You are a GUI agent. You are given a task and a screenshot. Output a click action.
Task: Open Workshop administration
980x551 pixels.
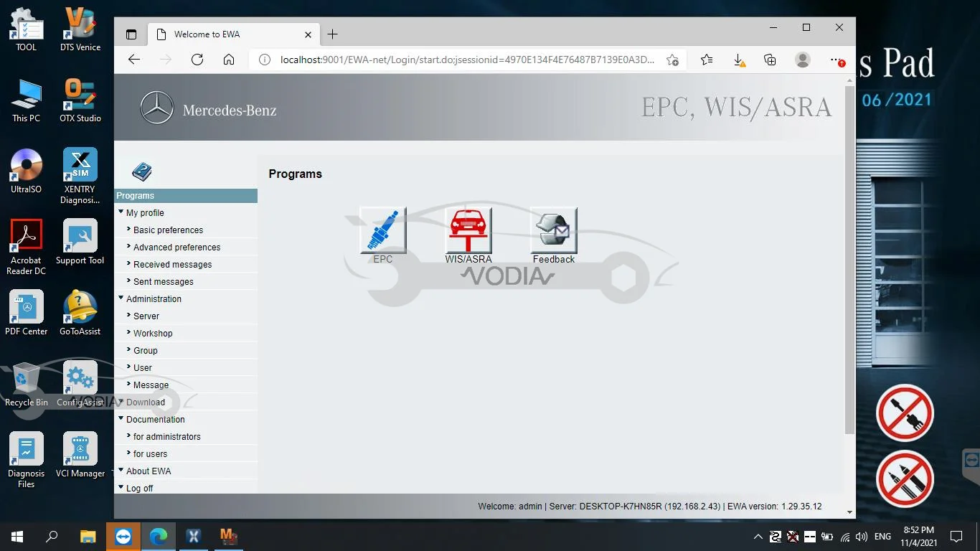[x=153, y=334]
